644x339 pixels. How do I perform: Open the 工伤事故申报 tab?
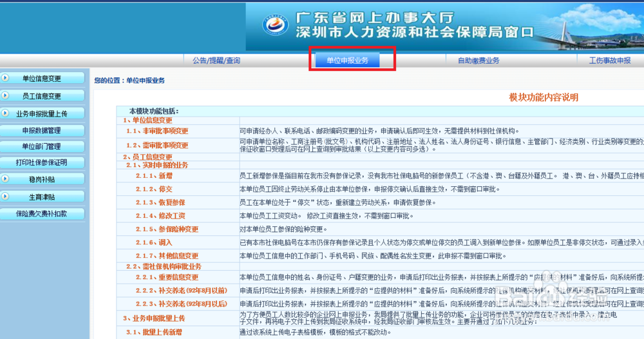tap(610, 61)
